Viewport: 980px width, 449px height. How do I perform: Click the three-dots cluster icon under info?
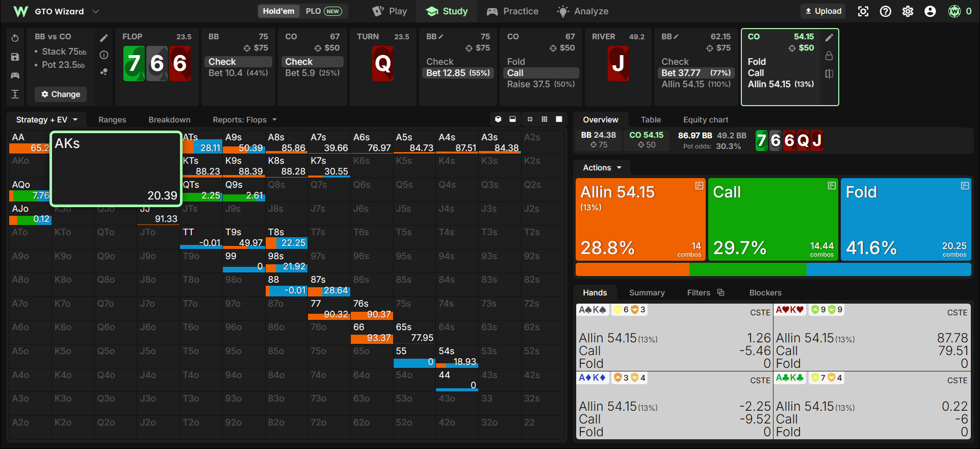[x=104, y=72]
